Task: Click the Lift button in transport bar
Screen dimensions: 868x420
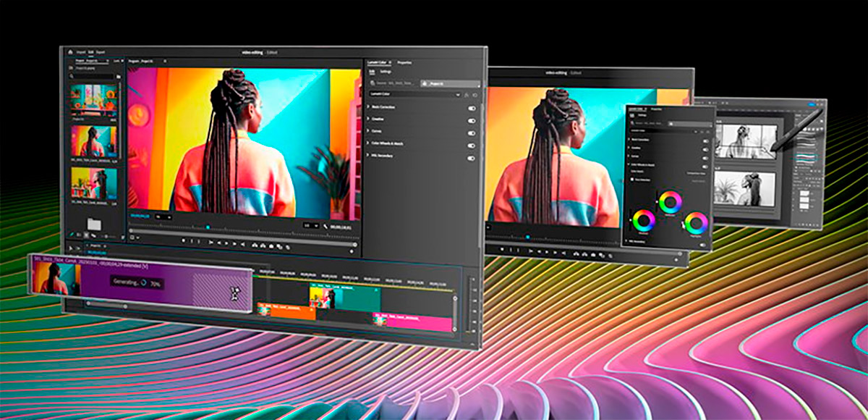Action: [x=254, y=245]
